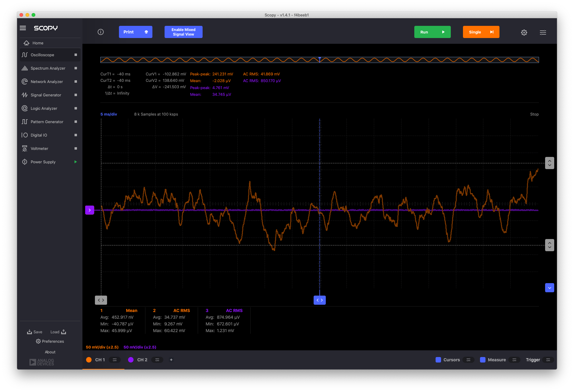This screenshot has width=574, height=392.
Task: Toggle Pattern Generator run square
Action: tap(76, 122)
